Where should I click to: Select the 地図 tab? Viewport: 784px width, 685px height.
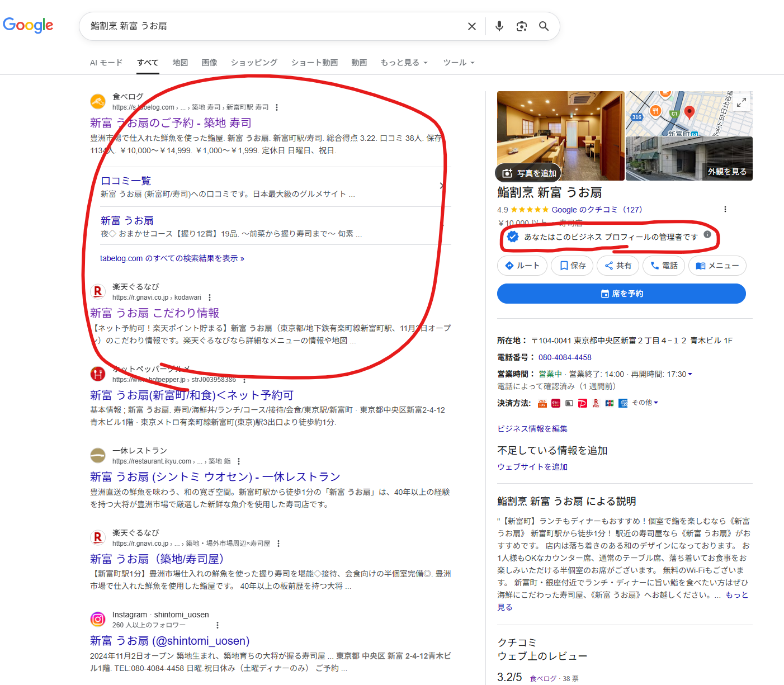[180, 62]
